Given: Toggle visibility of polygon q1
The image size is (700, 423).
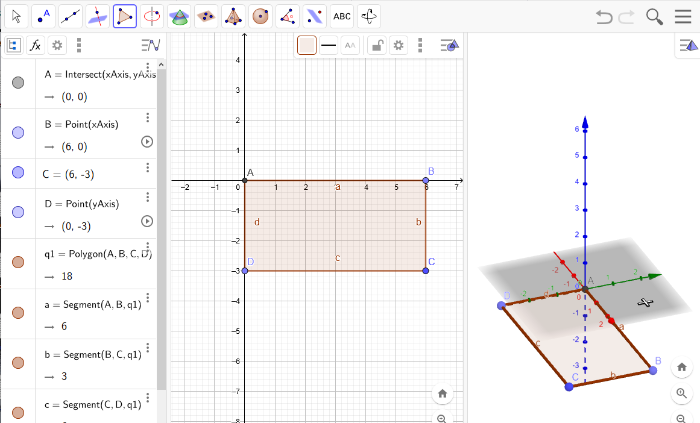Looking at the screenshot, I should [18, 262].
